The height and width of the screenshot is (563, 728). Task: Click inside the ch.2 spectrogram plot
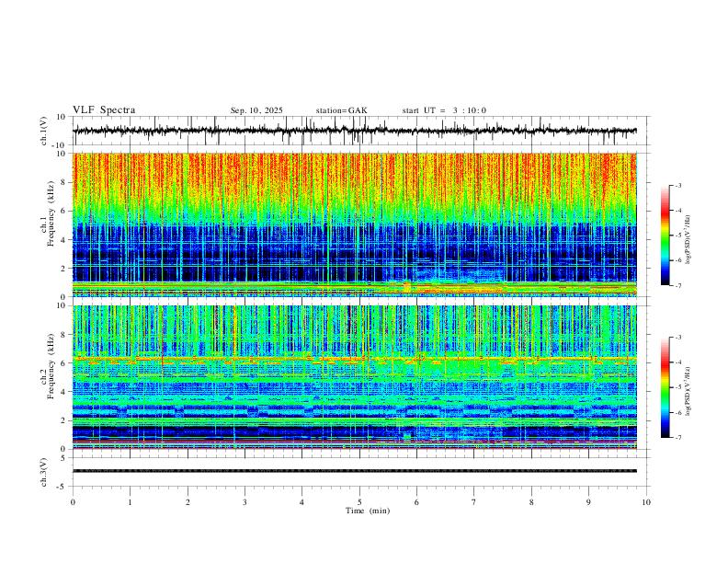tap(355, 377)
